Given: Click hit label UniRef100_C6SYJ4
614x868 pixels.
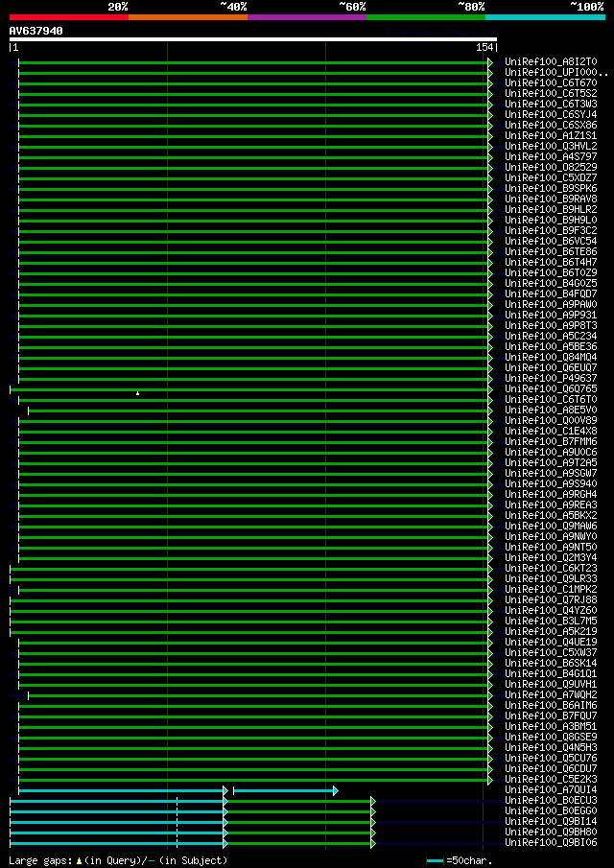Looking at the screenshot, I should pyautogui.click(x=551, y=114).
